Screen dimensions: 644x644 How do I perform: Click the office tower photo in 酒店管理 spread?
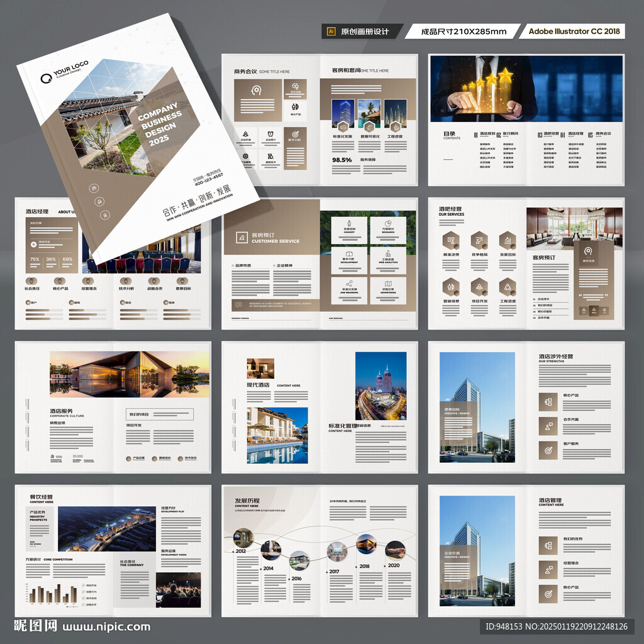pyautogui.click(x=477, y=551)
